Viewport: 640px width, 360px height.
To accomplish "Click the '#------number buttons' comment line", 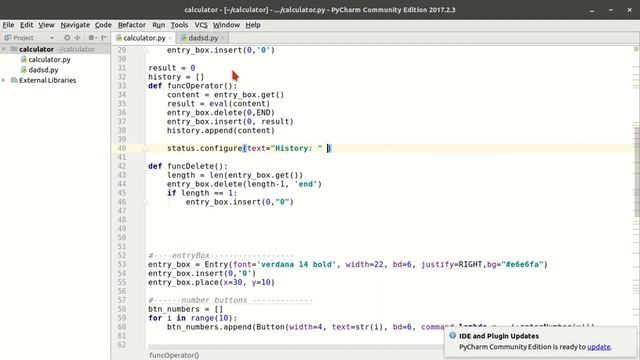I will (230, 300).
